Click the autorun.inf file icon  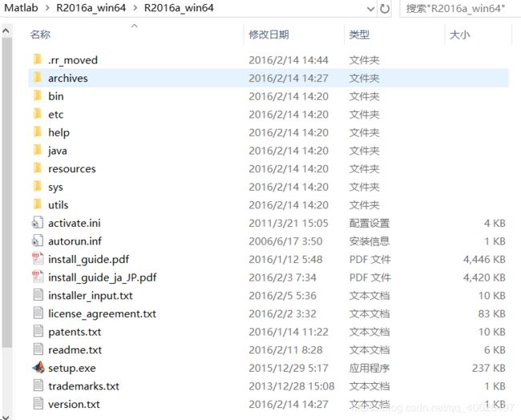(38, 241)
